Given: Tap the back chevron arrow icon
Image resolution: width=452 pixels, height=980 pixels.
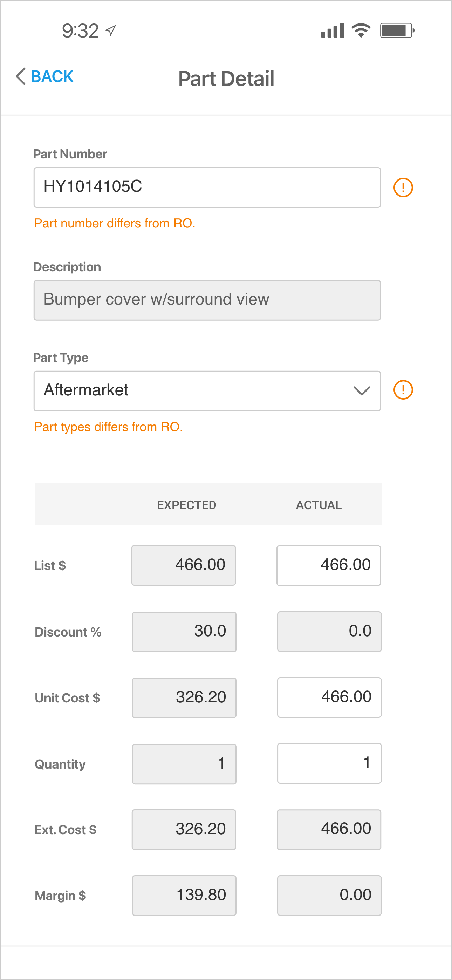Looking at the screenshot, I should tap(21, 76).
